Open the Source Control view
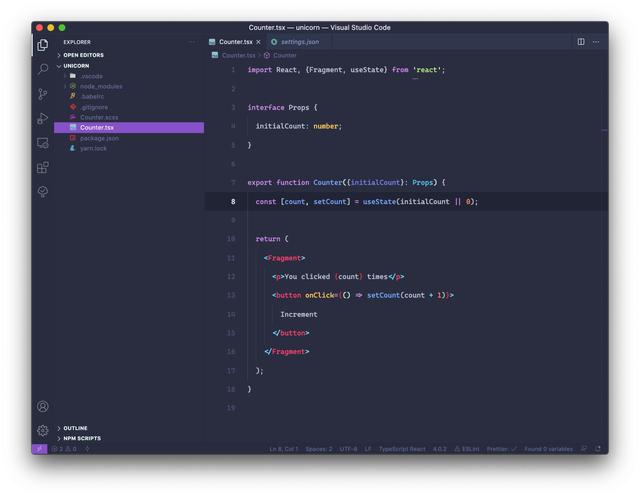The width and height of the screenshot is (640, 496). coord(42,94)
